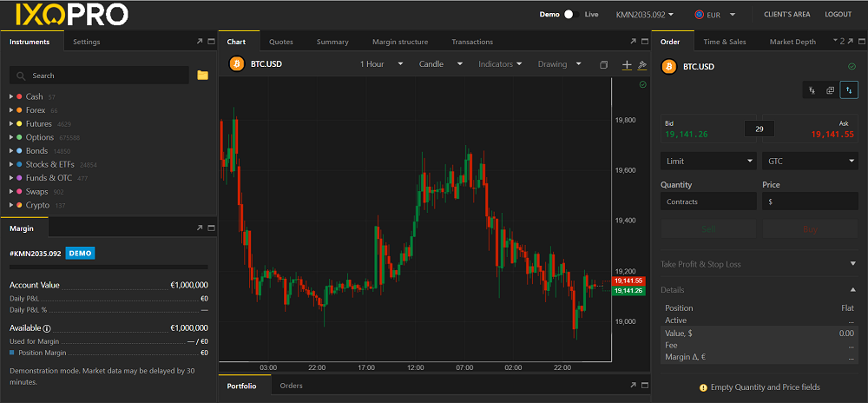Open the instrument folder icon beside Search

[x=202, y=76]
